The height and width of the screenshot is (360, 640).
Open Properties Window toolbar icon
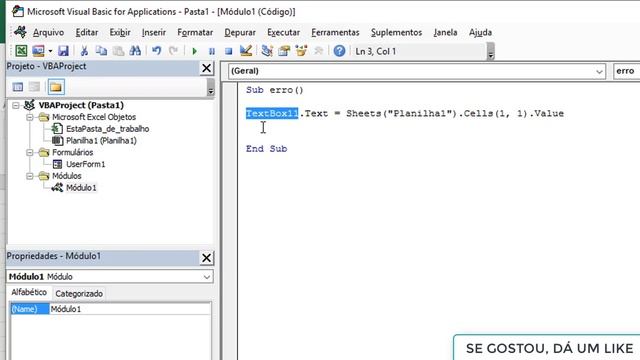click(284, 51)
